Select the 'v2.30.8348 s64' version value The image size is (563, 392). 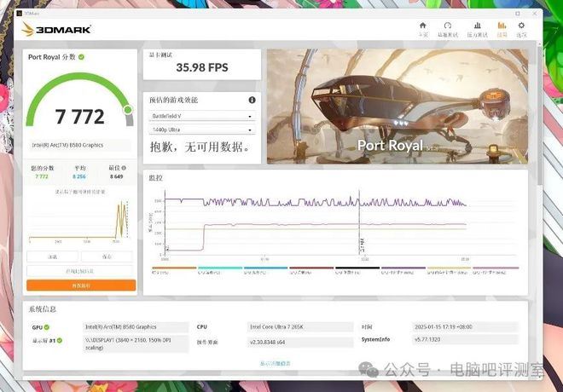268,343
